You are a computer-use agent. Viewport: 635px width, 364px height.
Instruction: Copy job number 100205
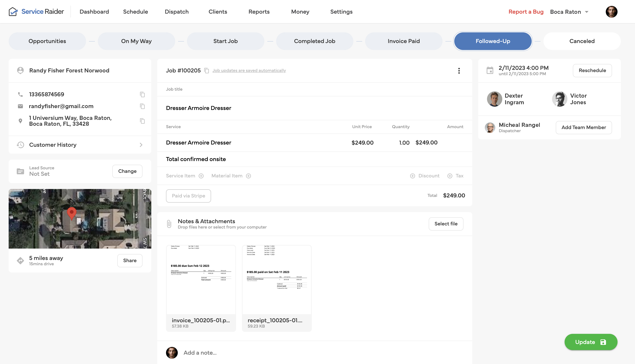point(206,71)
